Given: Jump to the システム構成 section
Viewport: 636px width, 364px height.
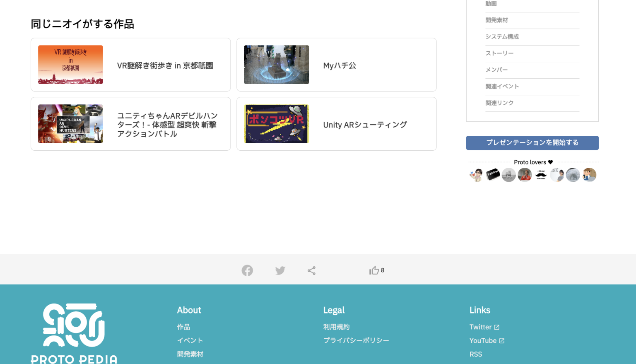Looking at the screenshot, I should pos(502,36).
